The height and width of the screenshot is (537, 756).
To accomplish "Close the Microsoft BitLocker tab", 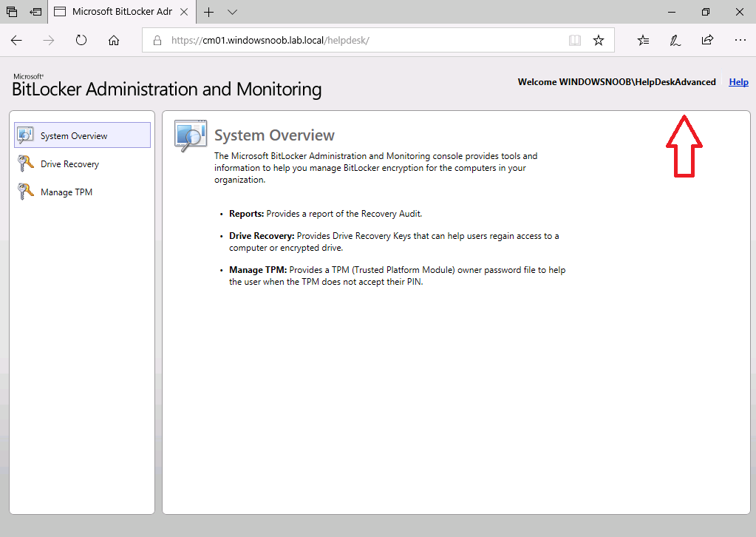I will (184, 12).
